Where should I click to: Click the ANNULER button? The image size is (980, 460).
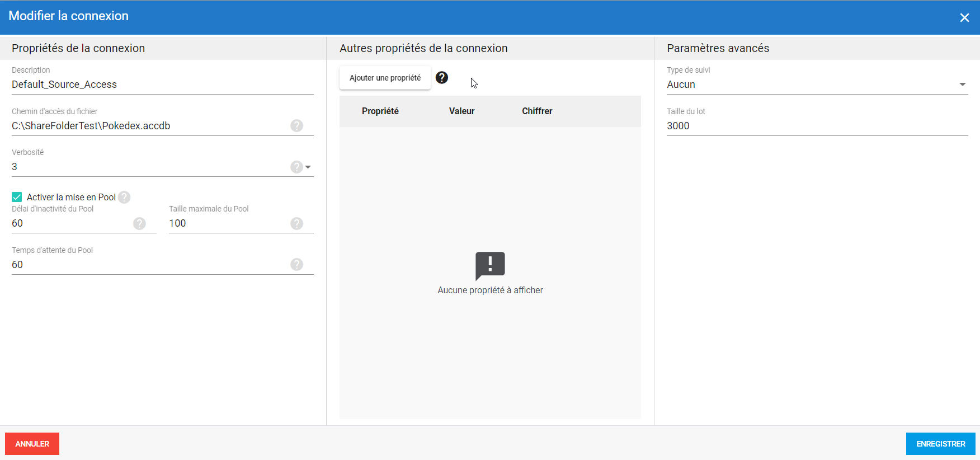pos(32,444)
